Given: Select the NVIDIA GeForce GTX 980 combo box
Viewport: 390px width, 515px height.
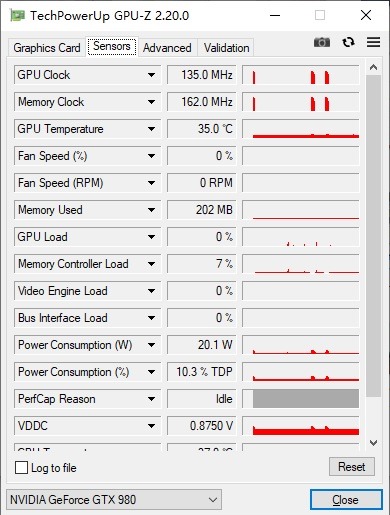Looking at the screenshot, I should click(114, 500).
